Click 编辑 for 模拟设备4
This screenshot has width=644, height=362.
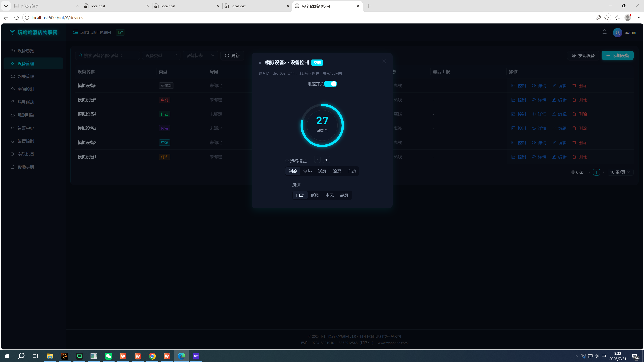[x=559, y=114]
